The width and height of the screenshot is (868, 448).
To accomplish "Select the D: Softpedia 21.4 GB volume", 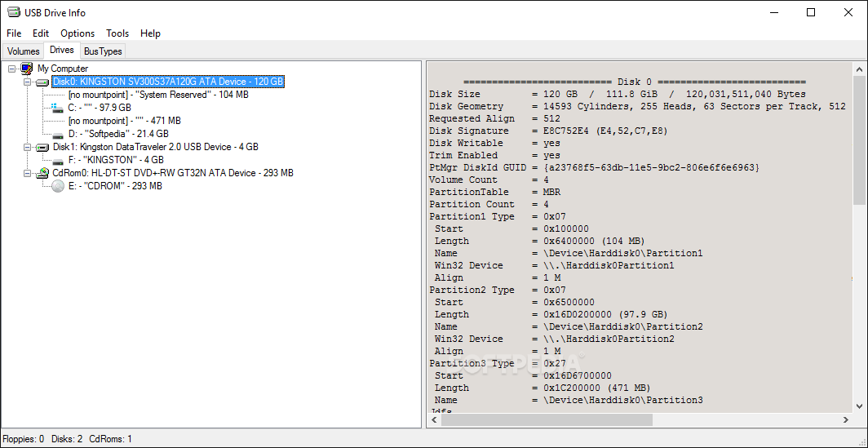I will click(x=118, y=134).
